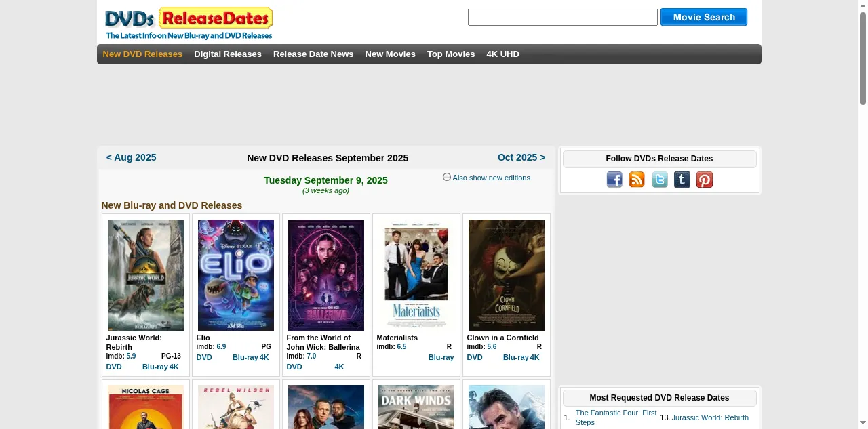Open imdb rating 6.9 for Elio
Screen dimensions: 868x429
[x=221, y=346]
